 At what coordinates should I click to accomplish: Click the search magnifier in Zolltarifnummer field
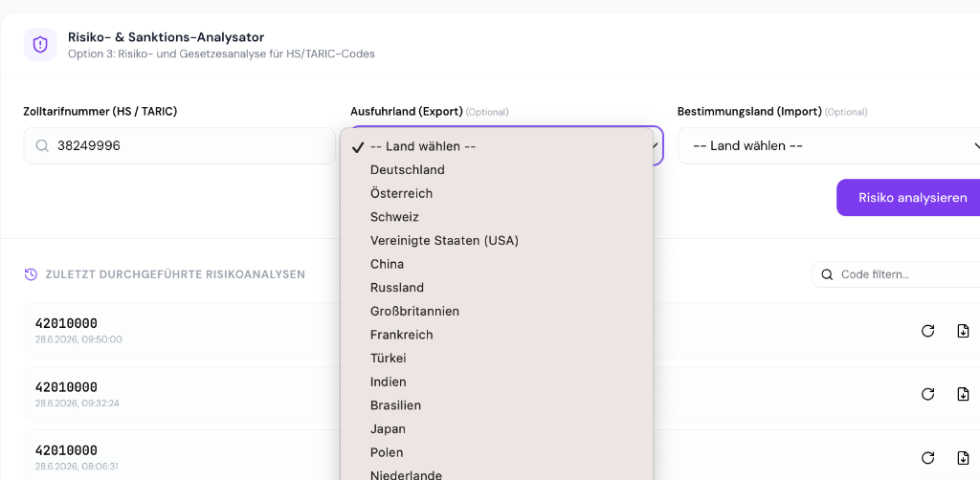(42, 146)
